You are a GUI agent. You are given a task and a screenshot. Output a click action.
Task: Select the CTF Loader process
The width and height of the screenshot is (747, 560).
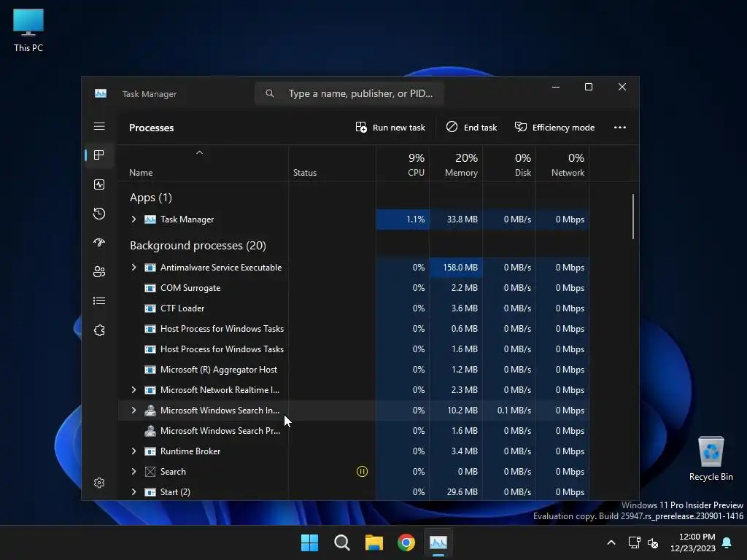point(353,308)
